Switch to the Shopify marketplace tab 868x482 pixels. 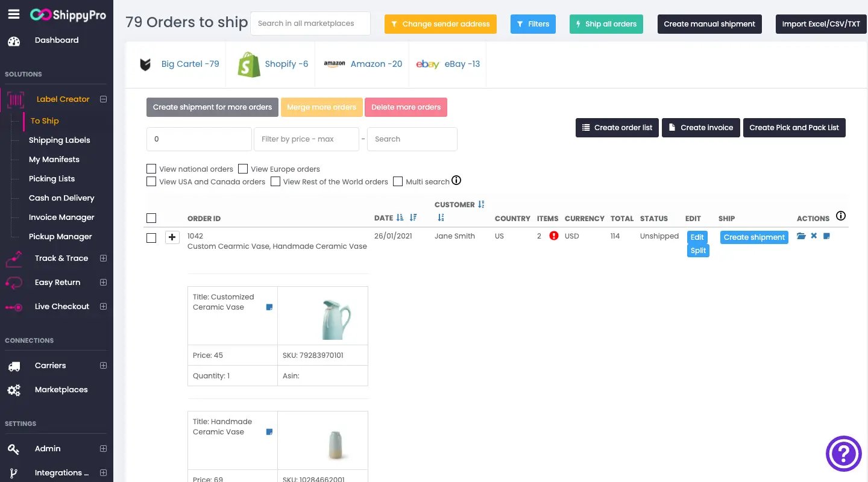[272, 64]
